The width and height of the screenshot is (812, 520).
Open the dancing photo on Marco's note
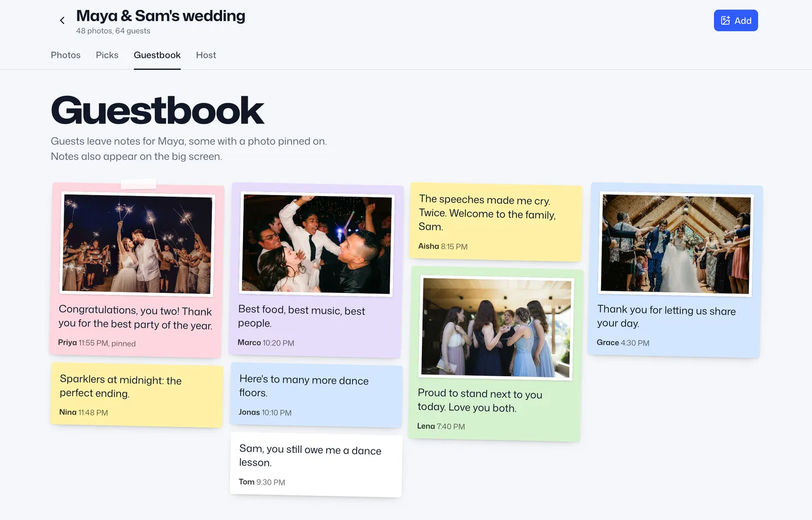pos(316,244)
